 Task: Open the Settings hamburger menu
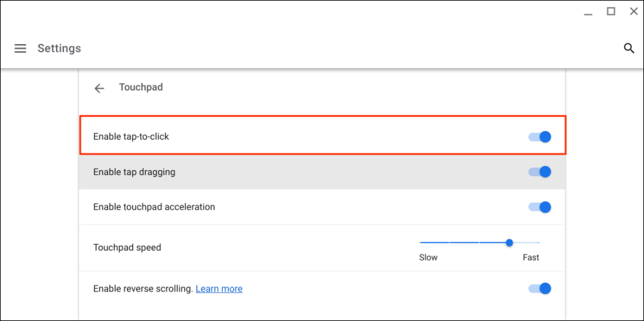click(x=20, y=48)
